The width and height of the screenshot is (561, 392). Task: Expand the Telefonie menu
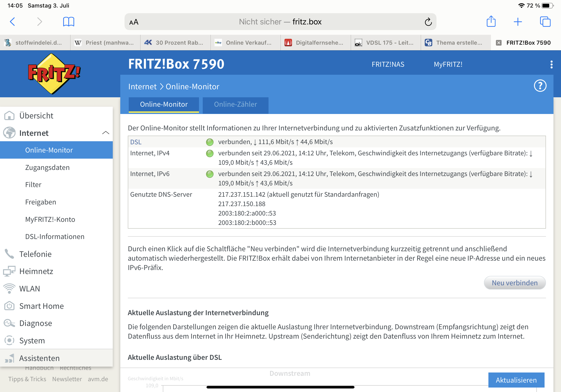tap(35, 254)
